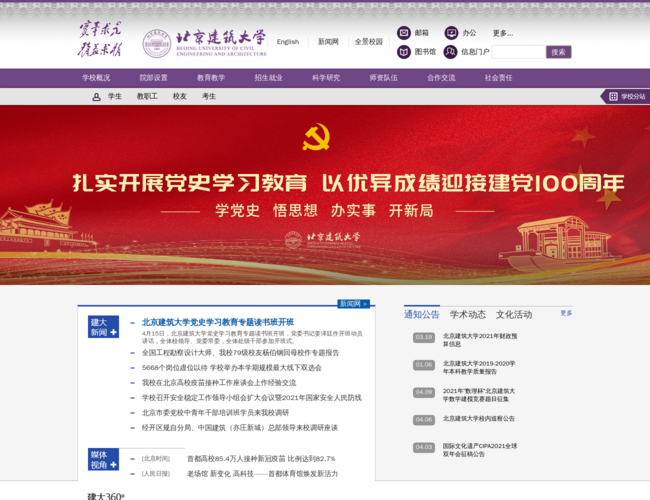Open notice 北京建筑大学2021年财政预算信息
650x500 pixels.
(480, 340)
